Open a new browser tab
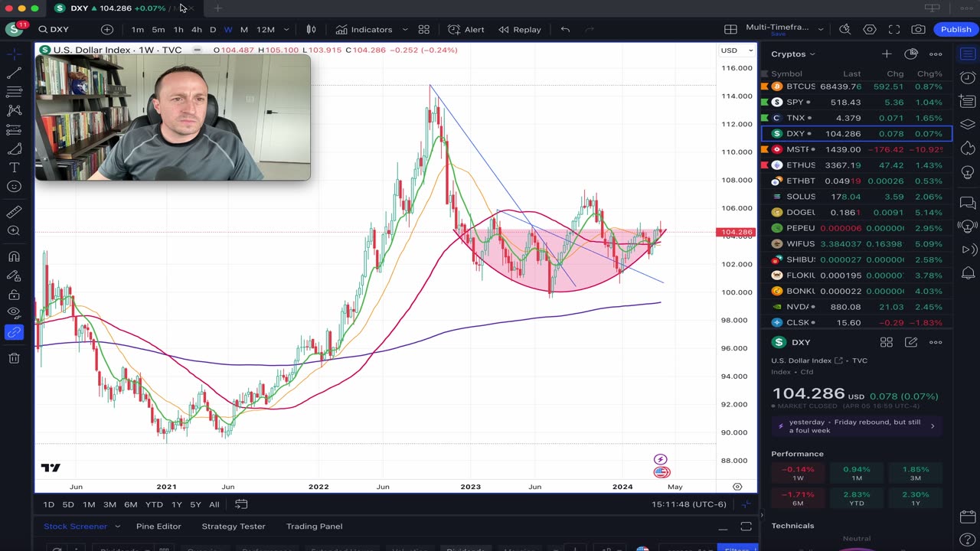 tap(217, 8)
